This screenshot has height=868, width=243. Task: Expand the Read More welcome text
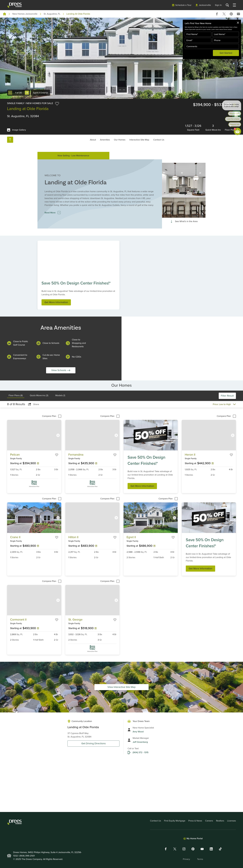53,213
